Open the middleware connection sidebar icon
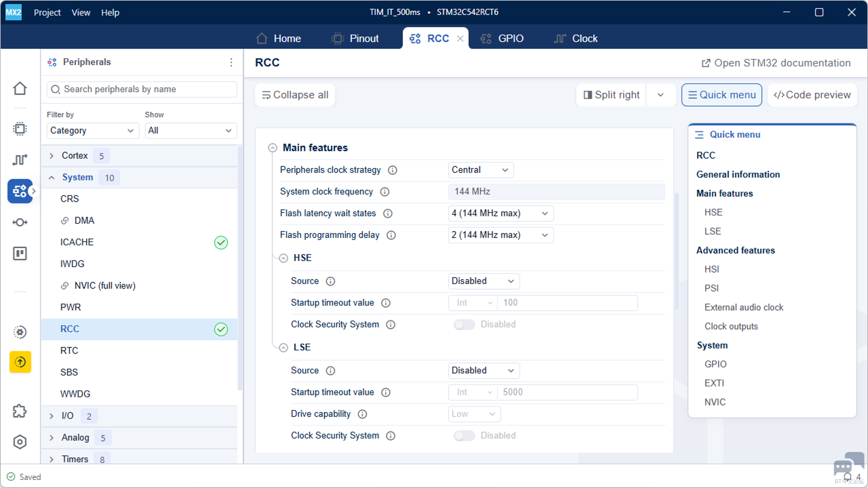Screen dimensions: 868x488 click(x=20, y=223)
